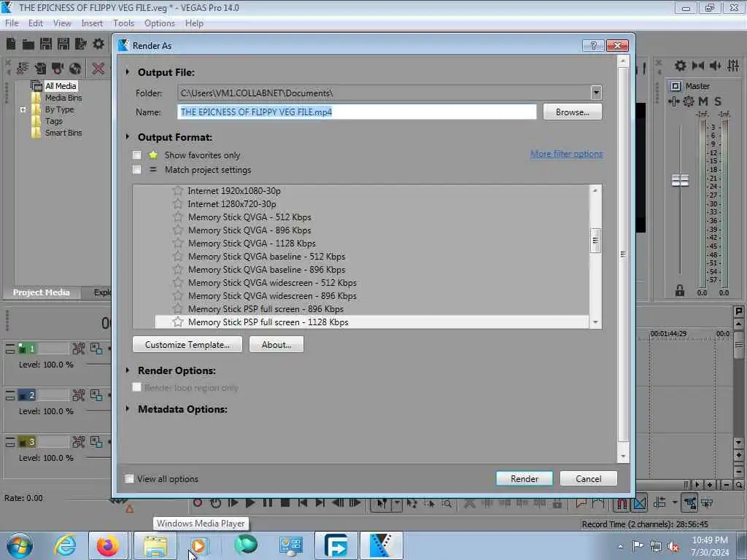Collapse the Render Options section
This screenshot has height=560, width=747.
pos(127,370)
